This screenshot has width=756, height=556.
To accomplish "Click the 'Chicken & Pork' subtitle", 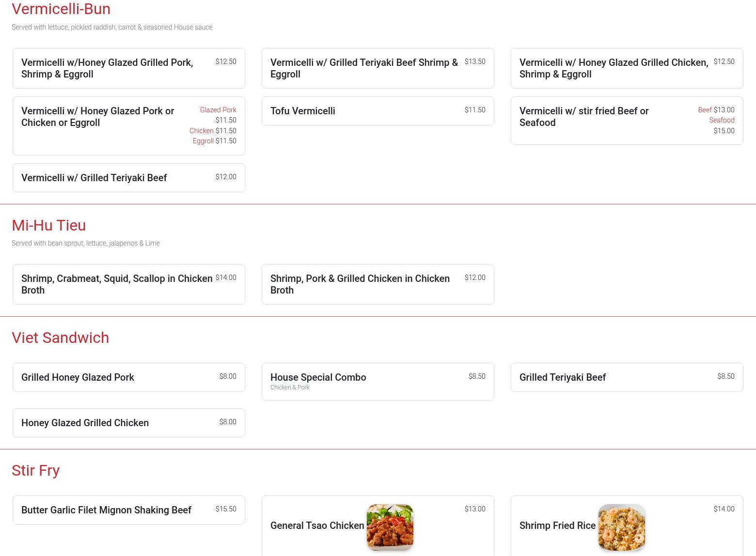I will coord(290,387).
